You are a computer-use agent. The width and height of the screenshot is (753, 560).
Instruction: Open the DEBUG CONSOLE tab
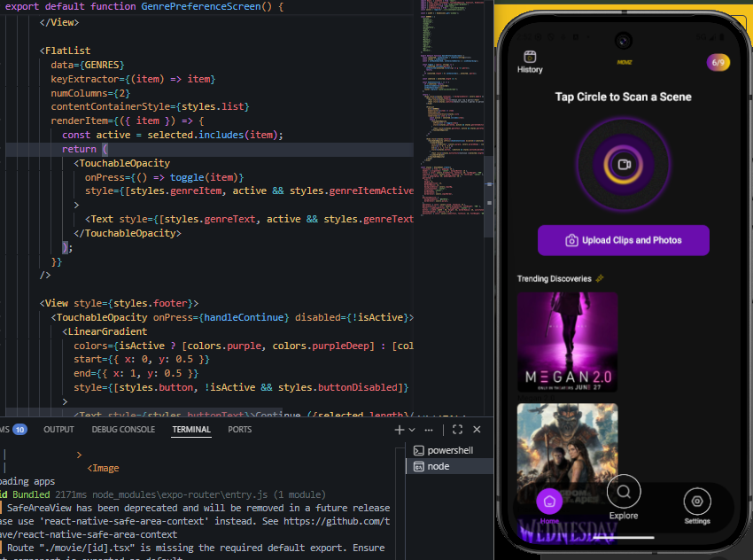click(x=123, y=429)
